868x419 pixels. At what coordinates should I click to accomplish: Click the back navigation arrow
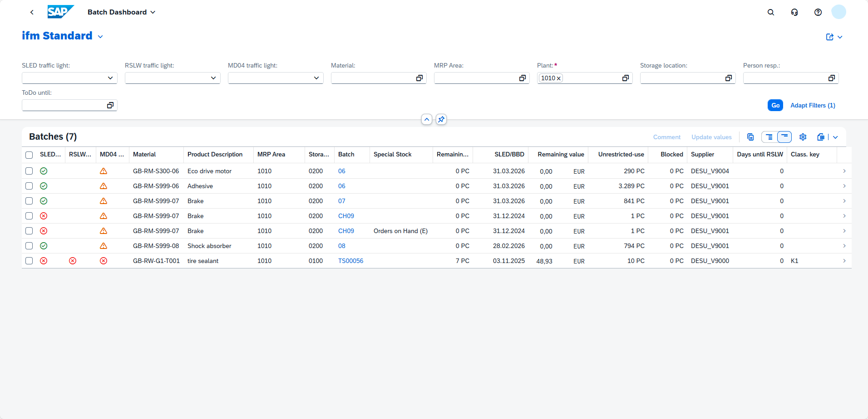coord(32,12)
